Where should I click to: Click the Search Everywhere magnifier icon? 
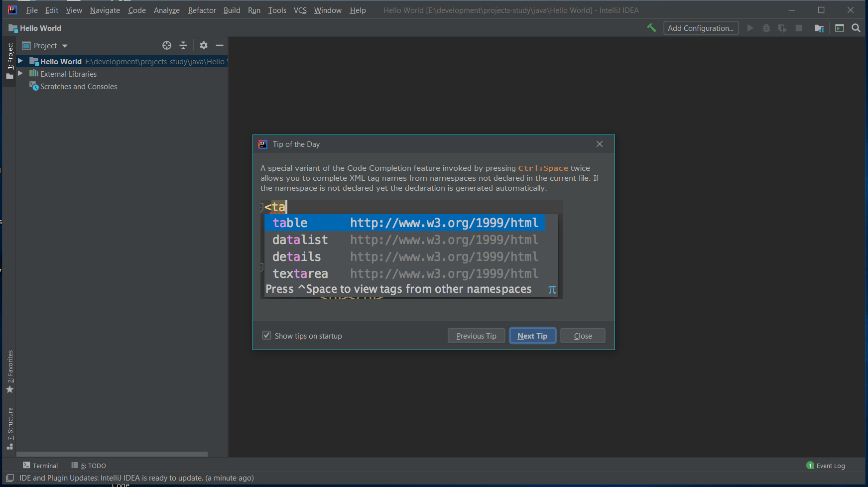tap(856, 28)
